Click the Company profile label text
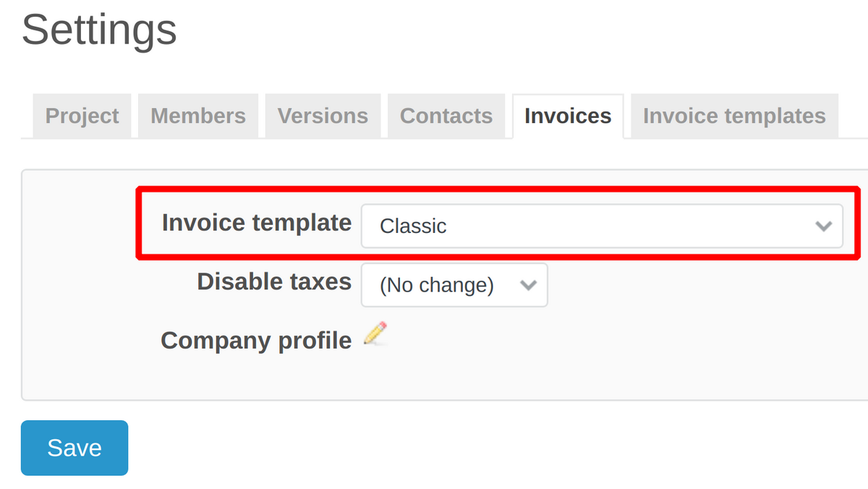The image size is (868, 489). (x=256, y=340)
